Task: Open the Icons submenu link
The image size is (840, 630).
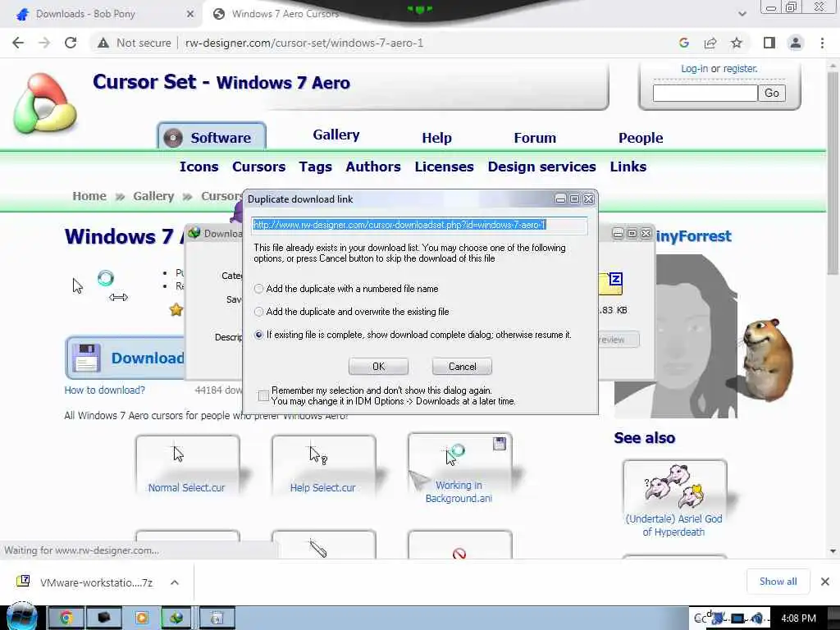Action: tap(199, 167)
